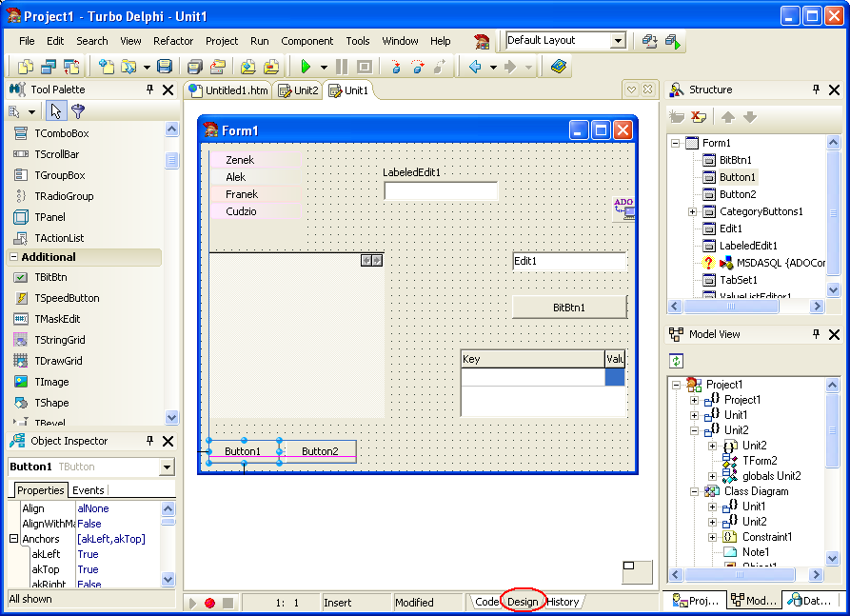The image size is (850, 616).
Task: Click the Modified status bar entry
Action: [x=414, y=603]
